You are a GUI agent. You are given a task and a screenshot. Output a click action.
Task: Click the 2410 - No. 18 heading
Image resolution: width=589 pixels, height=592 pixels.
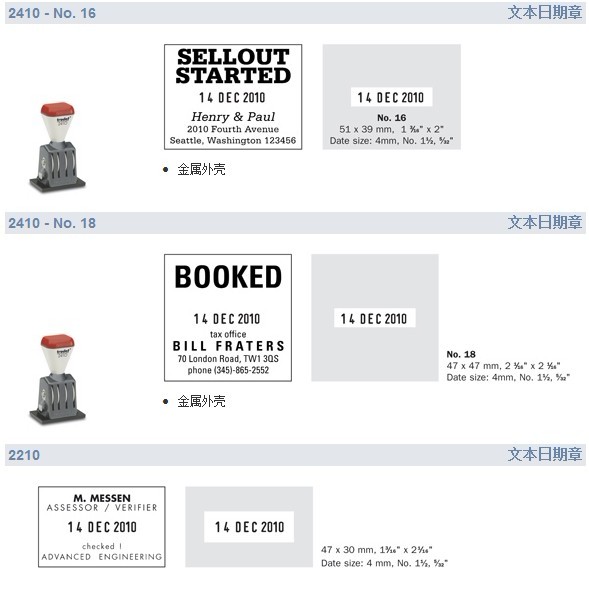click(52, 223)
